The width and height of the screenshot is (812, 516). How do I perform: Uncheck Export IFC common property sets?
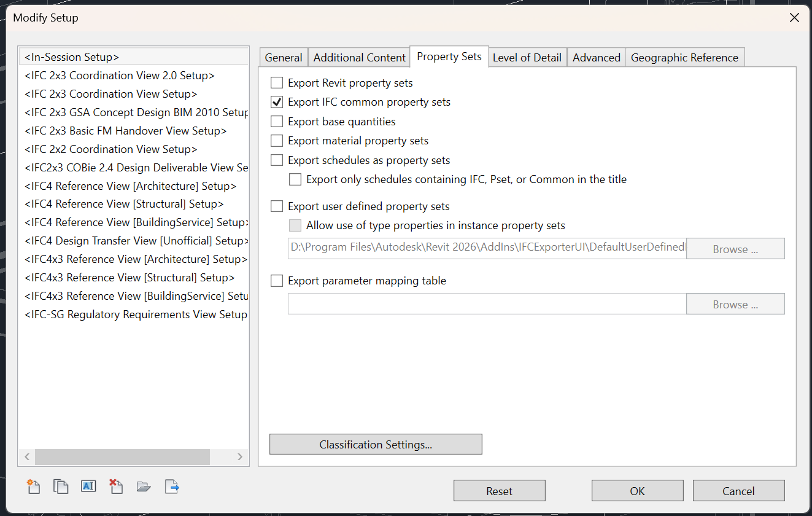coord(277,102)
